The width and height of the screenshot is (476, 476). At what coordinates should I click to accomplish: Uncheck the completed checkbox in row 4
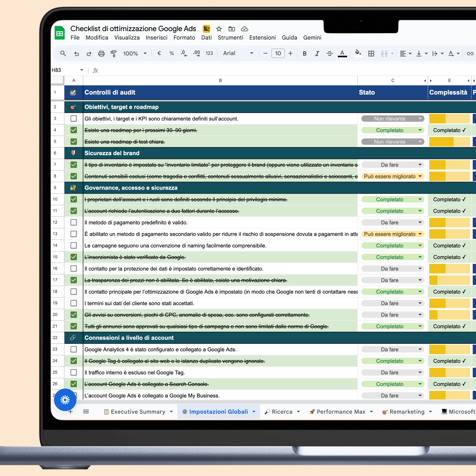(73, 130)
